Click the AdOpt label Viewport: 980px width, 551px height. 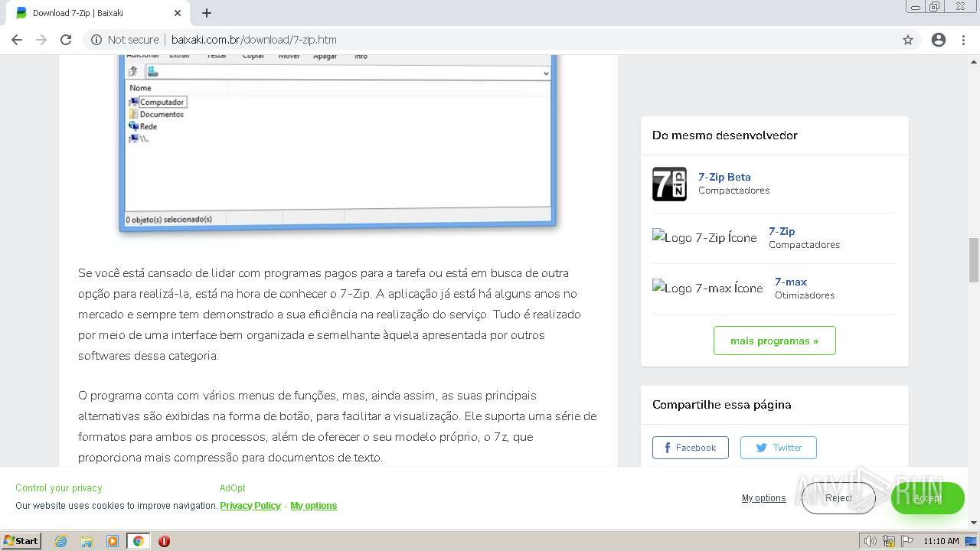(233, 488)
